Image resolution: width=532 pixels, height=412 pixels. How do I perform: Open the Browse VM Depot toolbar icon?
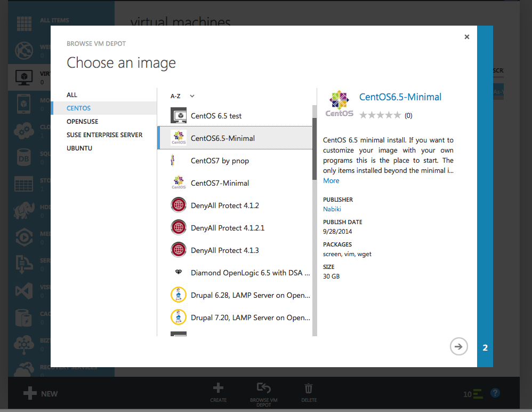pyautogui.click(x=263, y=389)
